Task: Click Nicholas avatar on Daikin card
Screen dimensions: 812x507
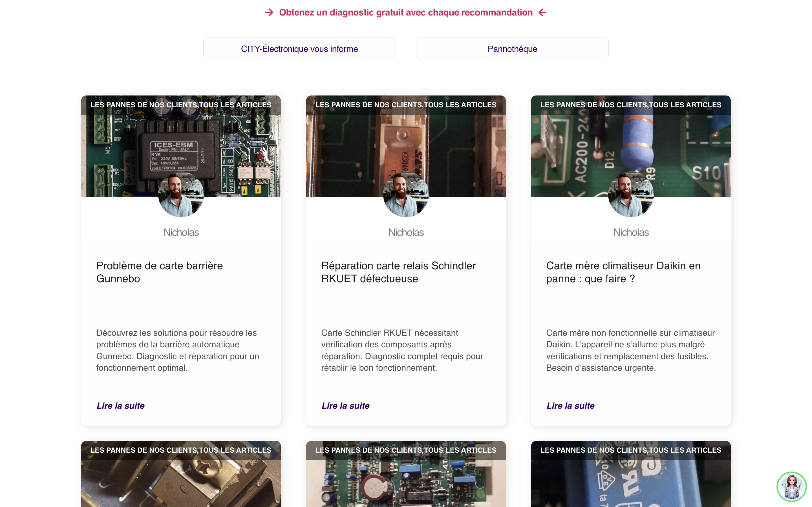Action: (630, 195)
